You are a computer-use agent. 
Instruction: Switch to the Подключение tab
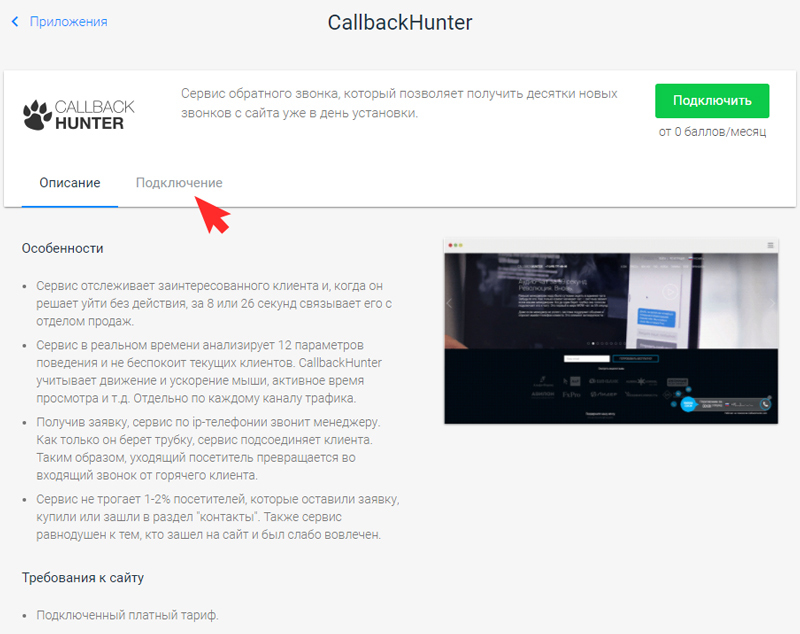[x=179, y=183]
